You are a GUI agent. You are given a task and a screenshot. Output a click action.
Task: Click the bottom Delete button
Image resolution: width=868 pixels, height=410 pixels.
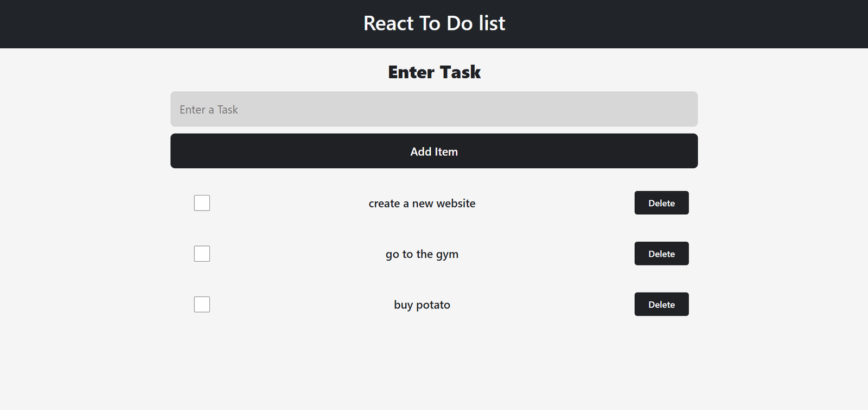pyautogui.click(x=661, y=305)
